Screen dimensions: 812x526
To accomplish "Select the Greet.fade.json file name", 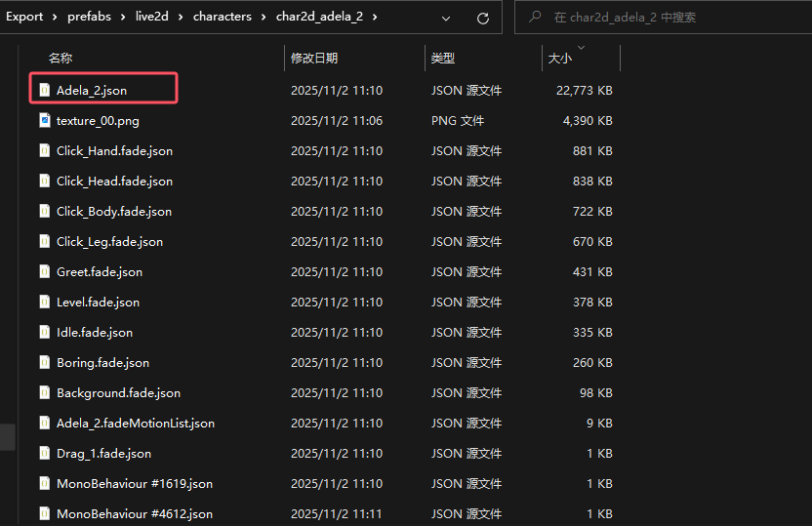I will [x=100, y=272].
